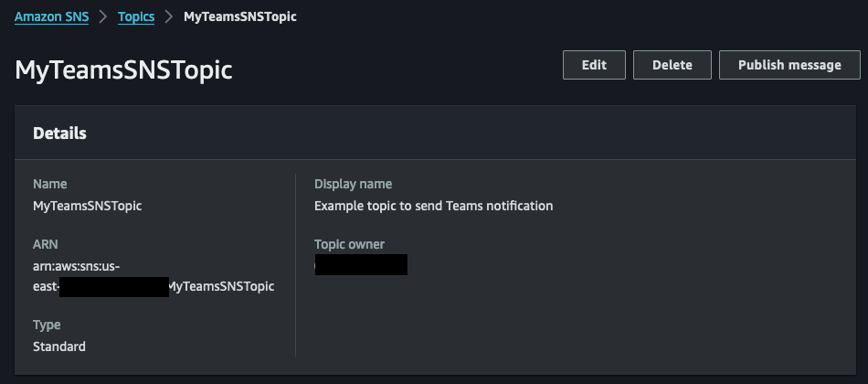Select the redacted topic owner value
Image resolution: width=868 pixels, height=384 pixels.
pos(361,265)
